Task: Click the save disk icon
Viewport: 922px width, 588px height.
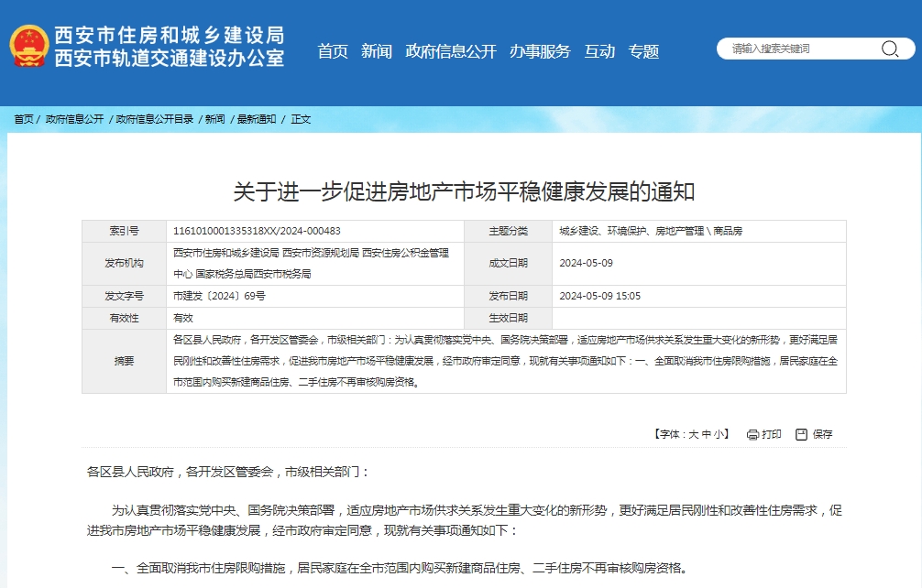Action: (801, 435)
